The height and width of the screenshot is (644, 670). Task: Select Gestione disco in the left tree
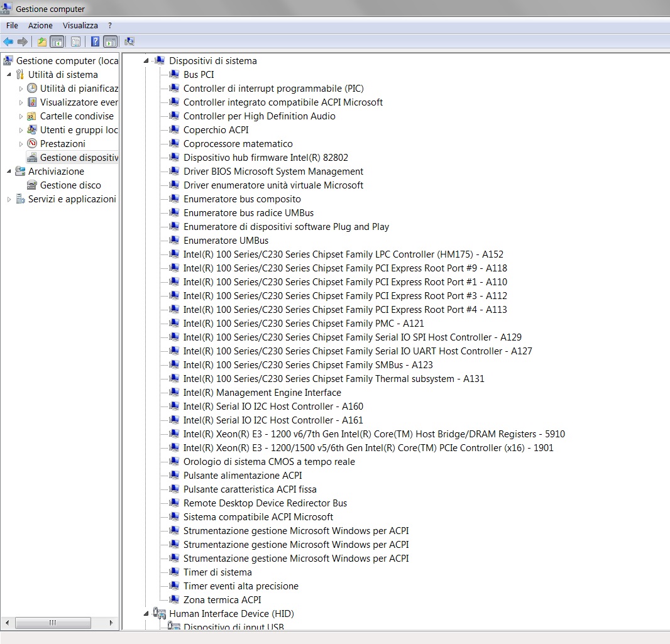tap(70, 185)
